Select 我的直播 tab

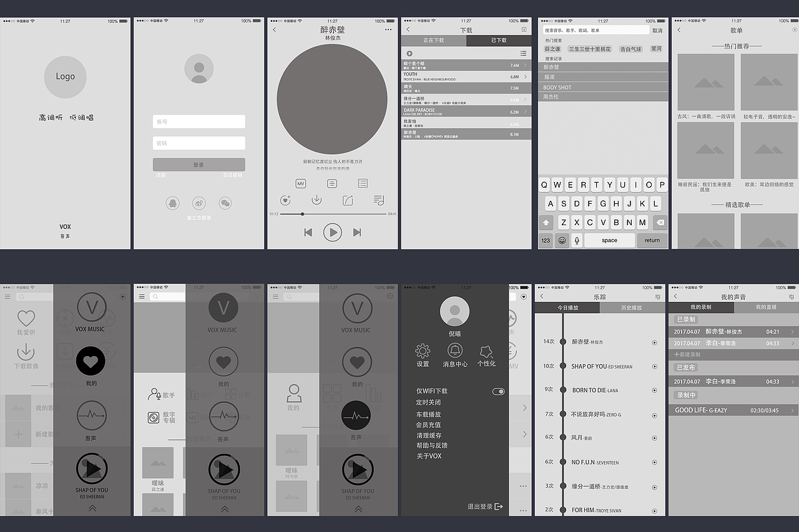(767, 307)
